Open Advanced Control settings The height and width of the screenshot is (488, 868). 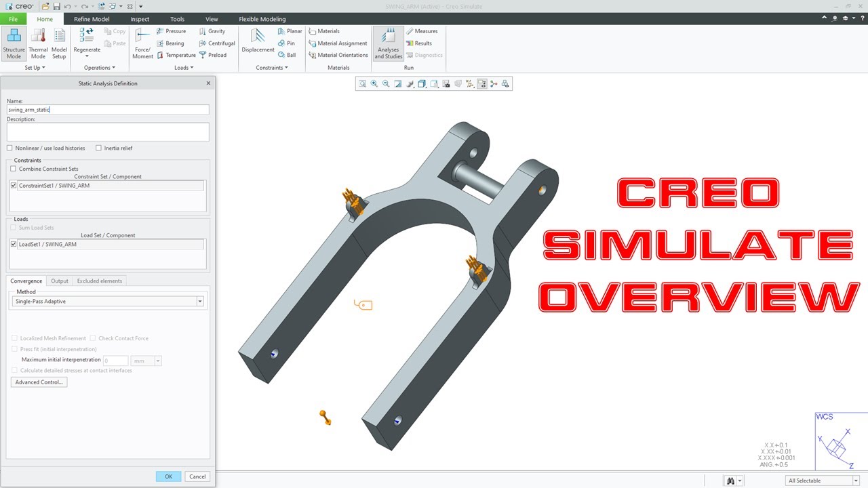click(x=39, y=382)
